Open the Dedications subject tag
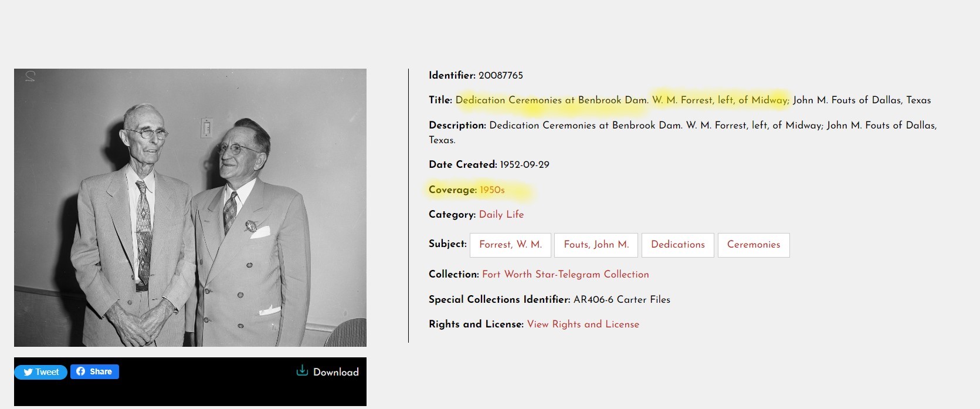Viewport: 980px width, 409px height. [x=678, y=245]
